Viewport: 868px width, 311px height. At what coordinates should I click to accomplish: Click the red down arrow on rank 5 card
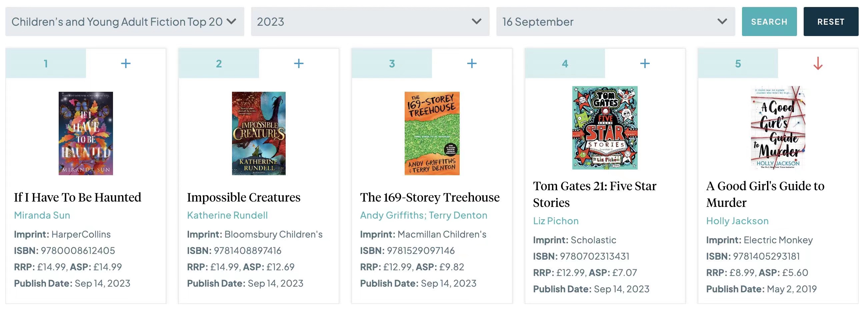[818, 63]
